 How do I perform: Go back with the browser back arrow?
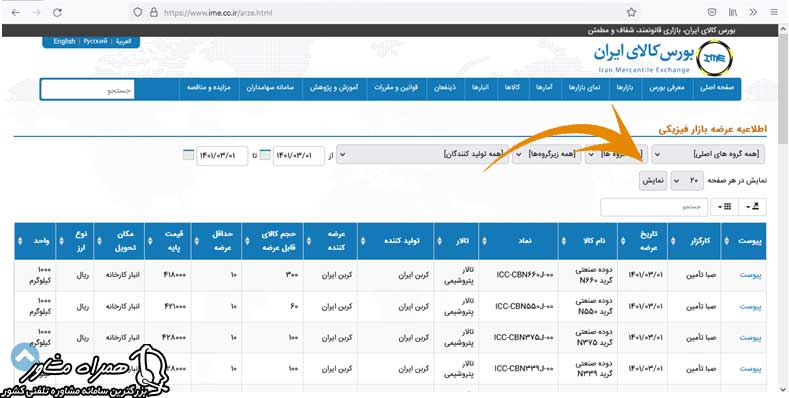16,13
